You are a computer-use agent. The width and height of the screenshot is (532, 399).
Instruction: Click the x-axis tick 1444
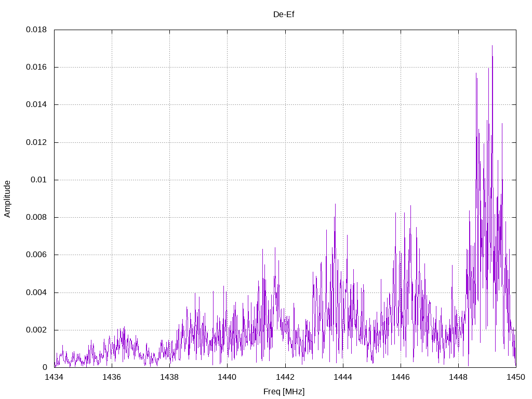click(343, 377)
